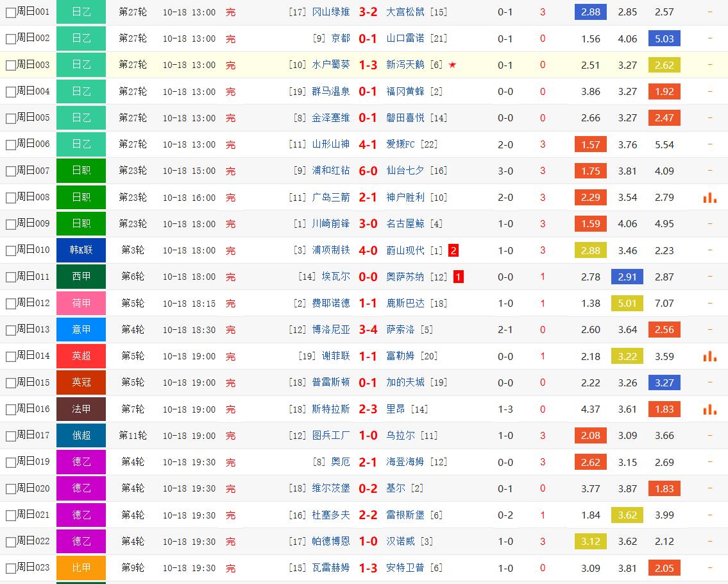Open team link 里昂

[x=396, y=409]
